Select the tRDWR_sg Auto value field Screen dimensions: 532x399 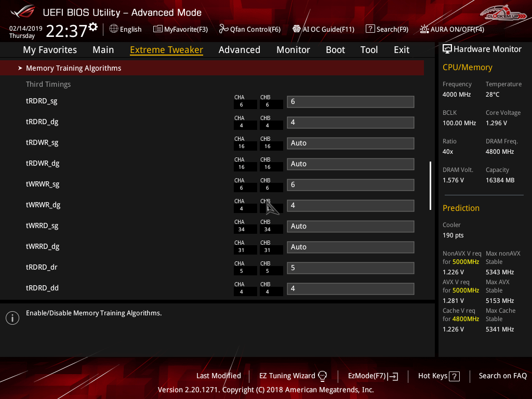(x=350, y=143)
